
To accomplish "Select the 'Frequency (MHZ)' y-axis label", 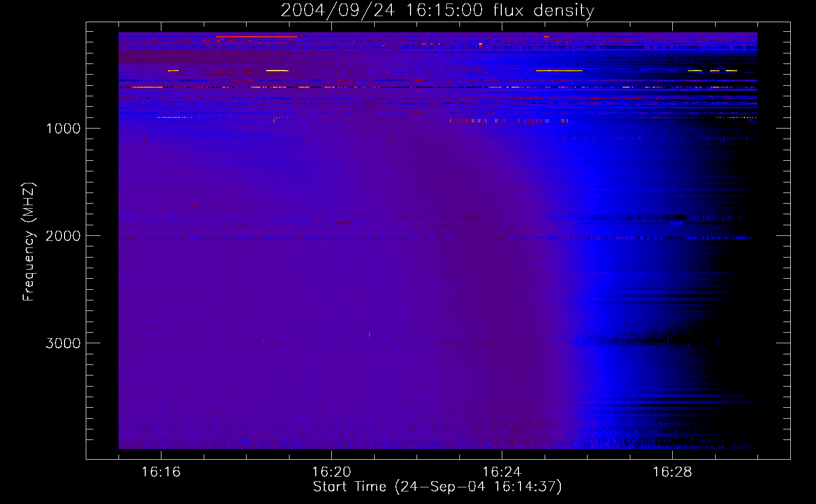I will (x=29, y=242).
